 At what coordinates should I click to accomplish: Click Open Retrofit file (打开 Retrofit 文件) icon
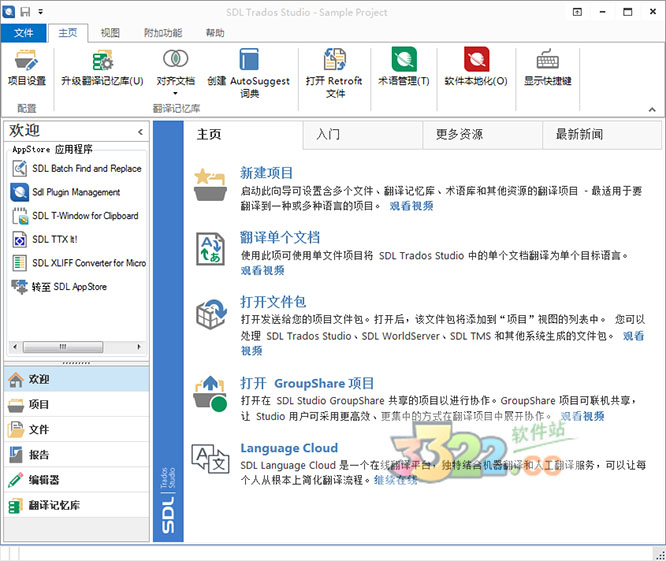[x=335, y=59]
